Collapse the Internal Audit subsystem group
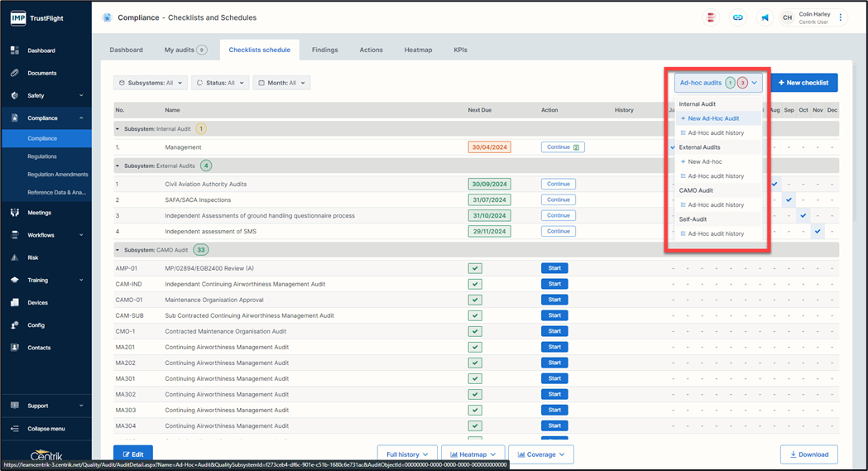 pos(117,129)
